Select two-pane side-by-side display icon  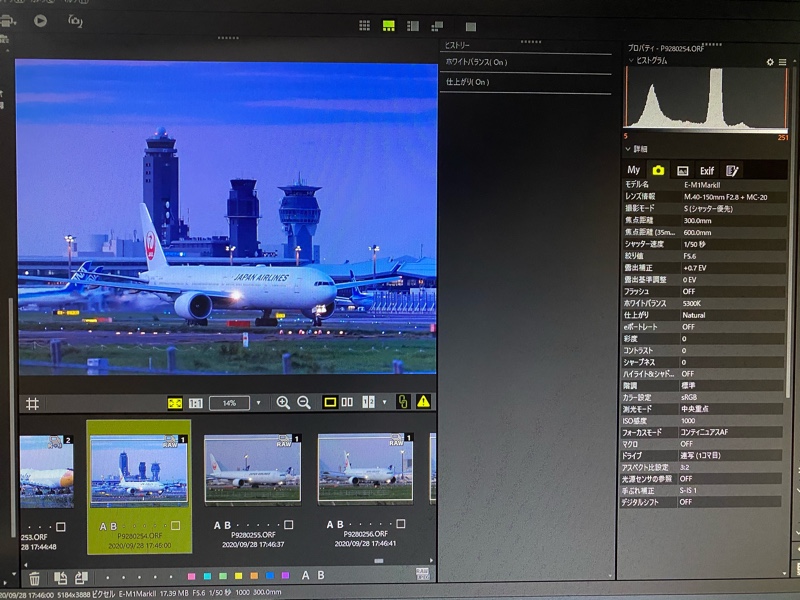(347, 402)
